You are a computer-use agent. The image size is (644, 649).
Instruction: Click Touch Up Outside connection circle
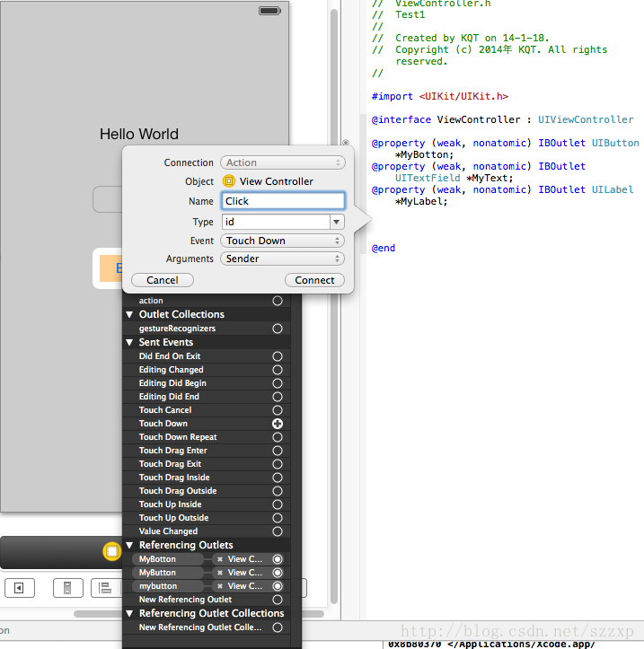(278, 518)
